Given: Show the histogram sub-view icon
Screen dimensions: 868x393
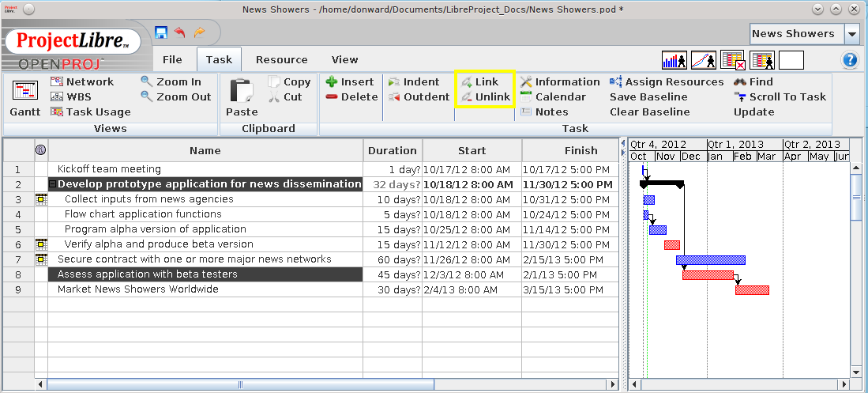Looking at the screenshot, I should coord(674,60).
